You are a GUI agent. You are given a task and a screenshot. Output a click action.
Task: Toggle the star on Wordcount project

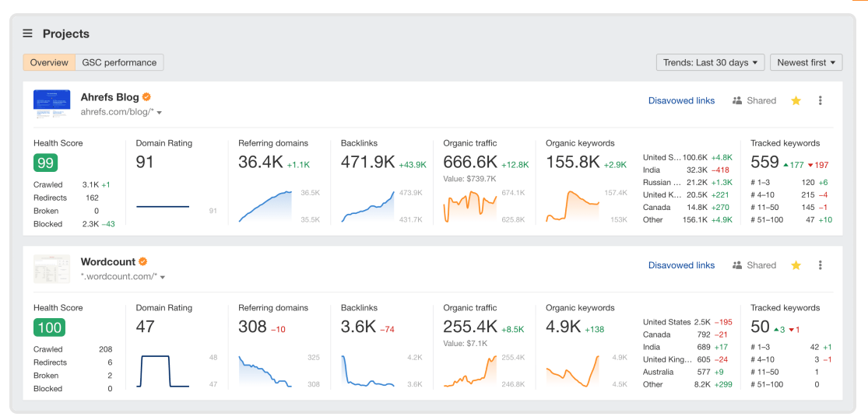point(796,266)
